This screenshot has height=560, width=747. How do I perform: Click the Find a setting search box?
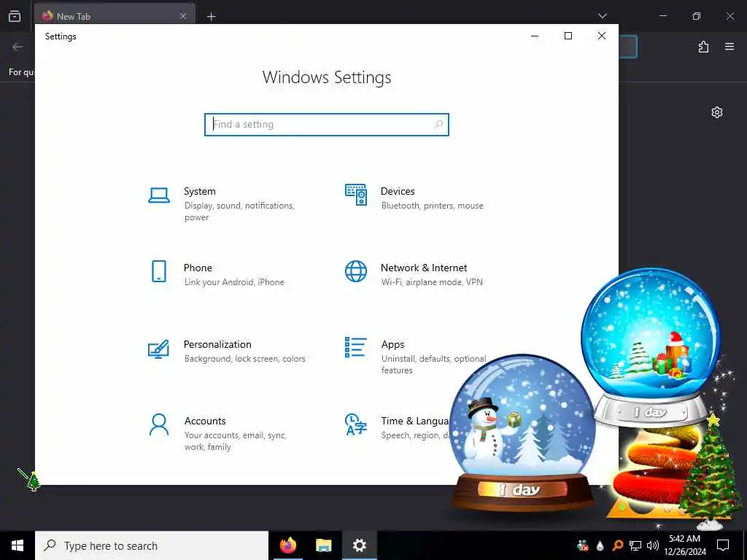327,125
